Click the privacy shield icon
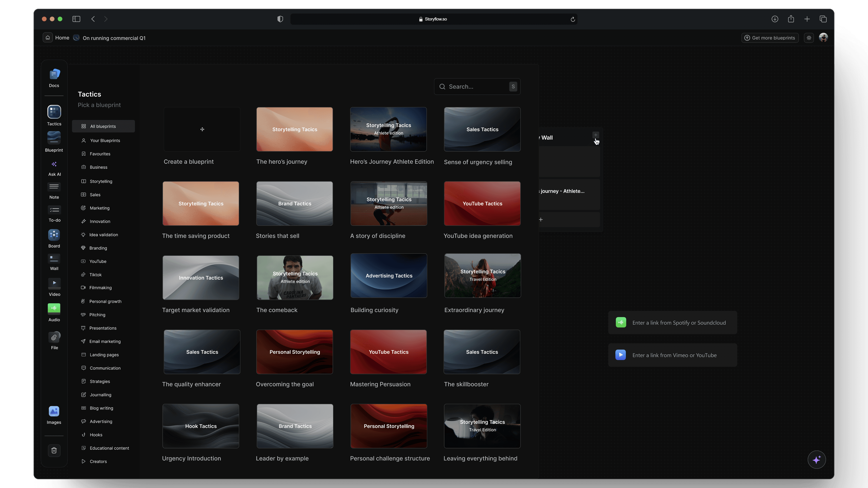The image size is (868, 488). (x=280, y=19)
